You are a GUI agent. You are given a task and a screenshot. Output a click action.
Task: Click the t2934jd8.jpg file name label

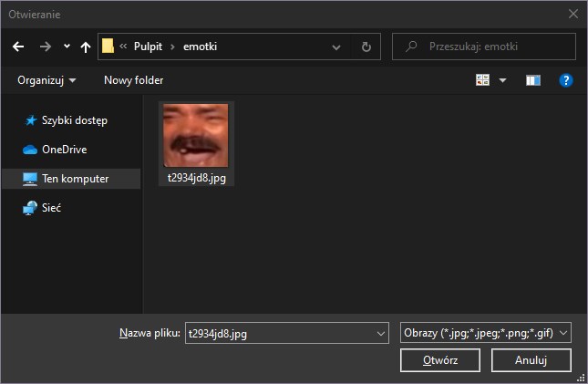(197, 178)
